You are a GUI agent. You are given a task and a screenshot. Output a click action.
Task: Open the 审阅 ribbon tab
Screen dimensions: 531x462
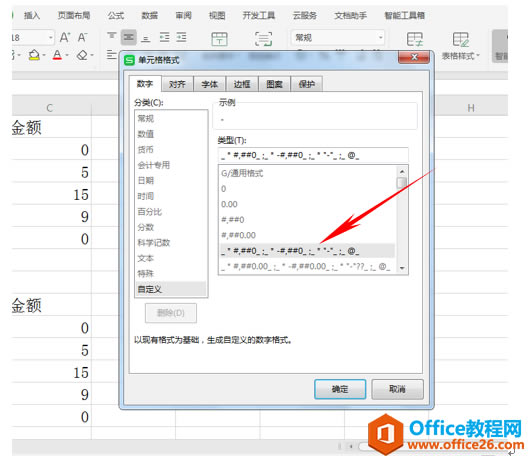point(184,16)
